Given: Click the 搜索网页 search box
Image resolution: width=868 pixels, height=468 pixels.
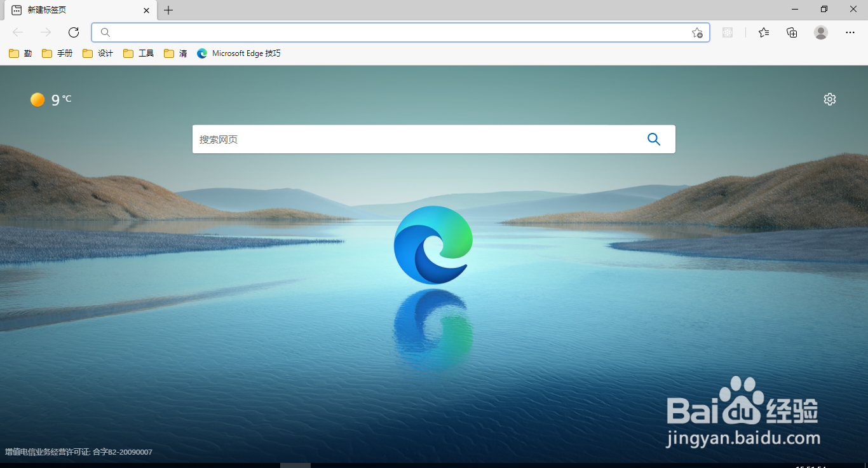Looking at the screenshot, I should 433,139.
